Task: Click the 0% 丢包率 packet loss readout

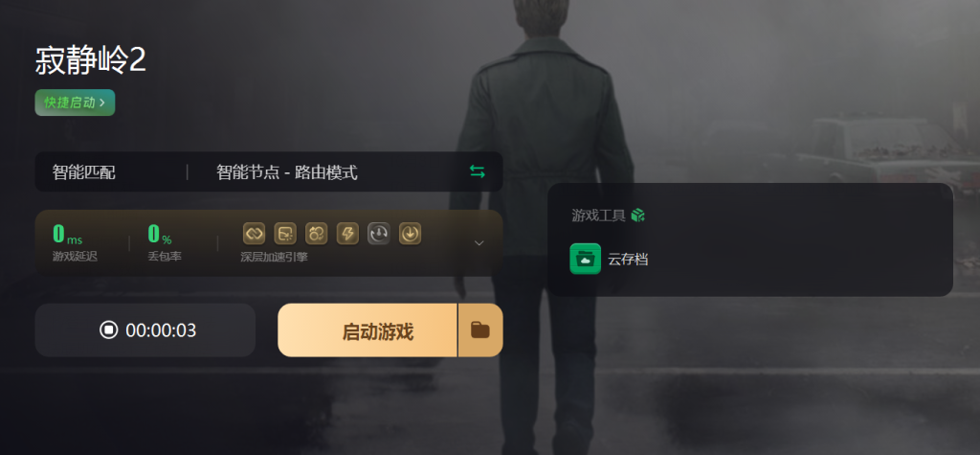Action: 165,243
